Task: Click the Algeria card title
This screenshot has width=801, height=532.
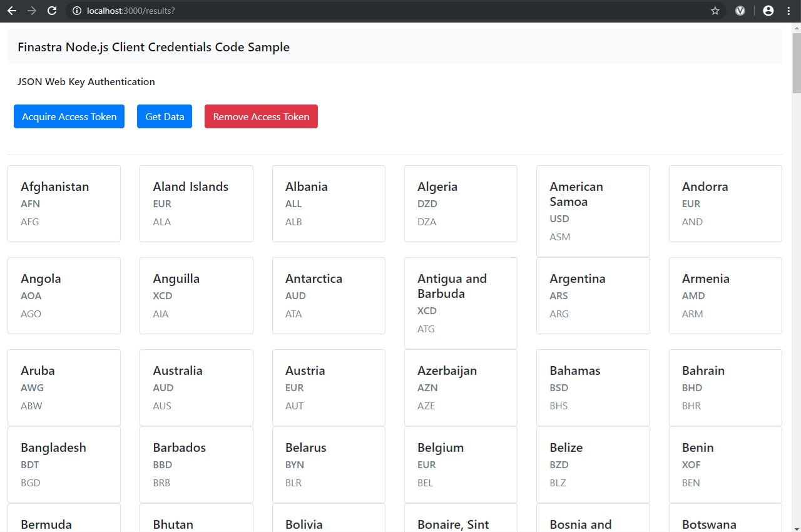Action: pos(437,187)
